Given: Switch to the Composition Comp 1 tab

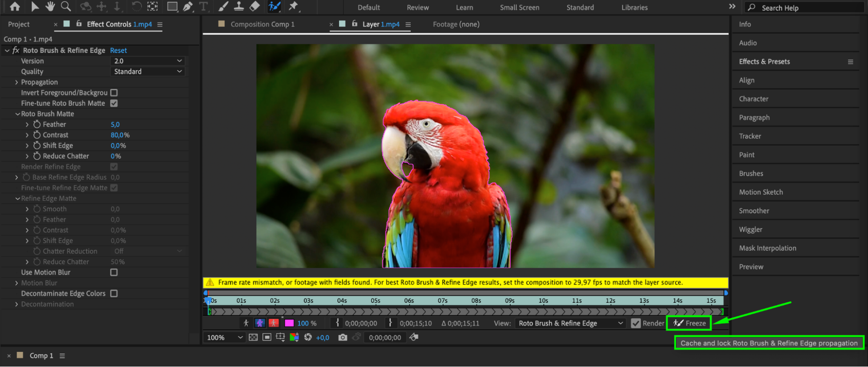Looking at the screenshot, I should coord(262,24).
